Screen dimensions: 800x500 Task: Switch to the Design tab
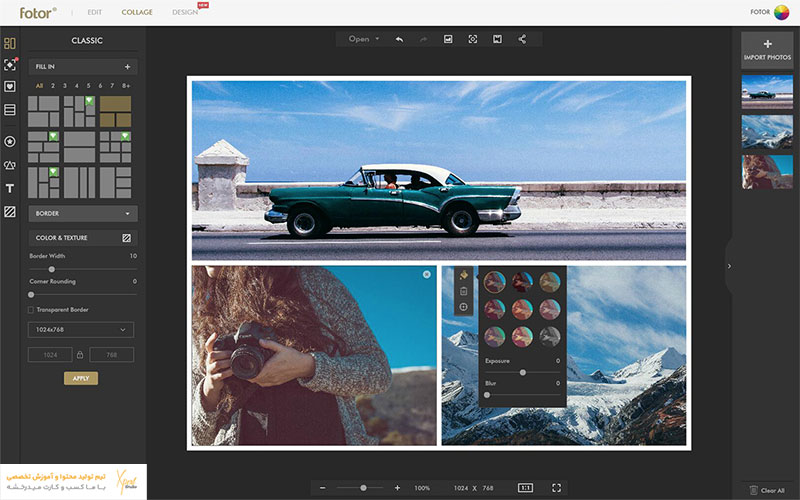click(x=185, y=12)
